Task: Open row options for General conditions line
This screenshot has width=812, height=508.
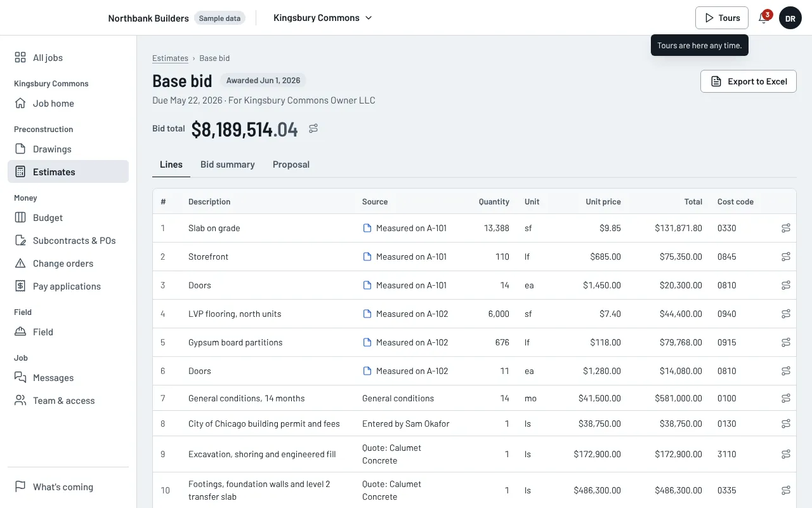Action: click(785, 398)
